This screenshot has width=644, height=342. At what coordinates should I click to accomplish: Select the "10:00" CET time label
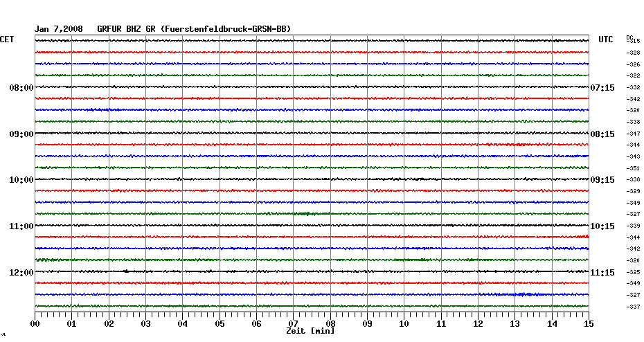pos(21,180)
